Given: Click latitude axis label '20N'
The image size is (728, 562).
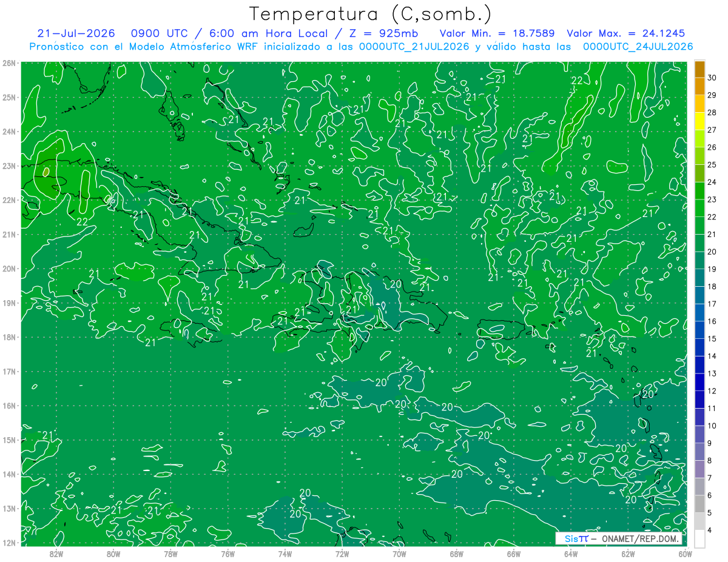Looking at the screenshot, I should pos(8,269).
